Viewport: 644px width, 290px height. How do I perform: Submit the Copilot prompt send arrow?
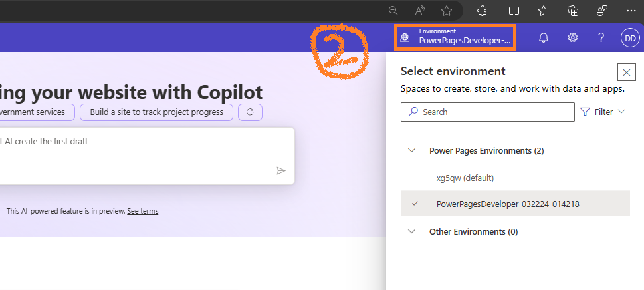[x=281, y=170]
